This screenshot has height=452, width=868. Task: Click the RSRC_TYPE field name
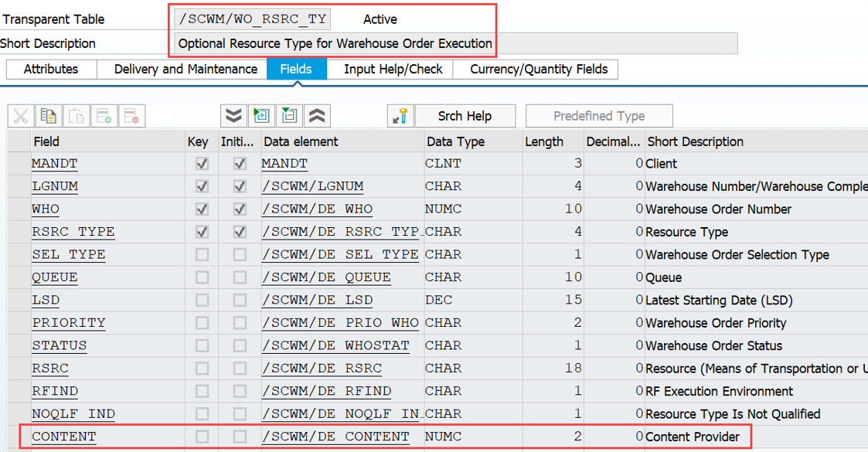pyautogui.click(x=73, y=232)
